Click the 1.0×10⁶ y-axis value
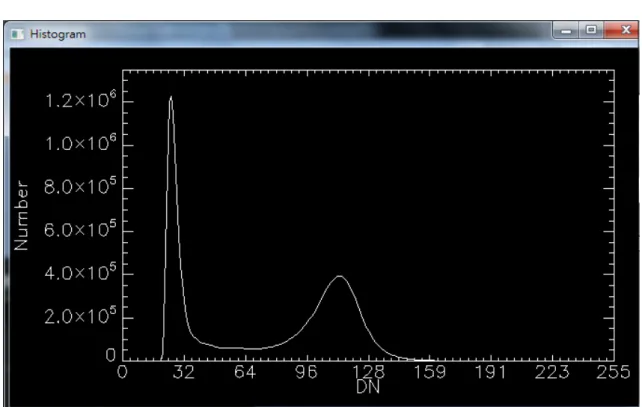Viewport: 642px width, 407px height. (x=81, y=143)
